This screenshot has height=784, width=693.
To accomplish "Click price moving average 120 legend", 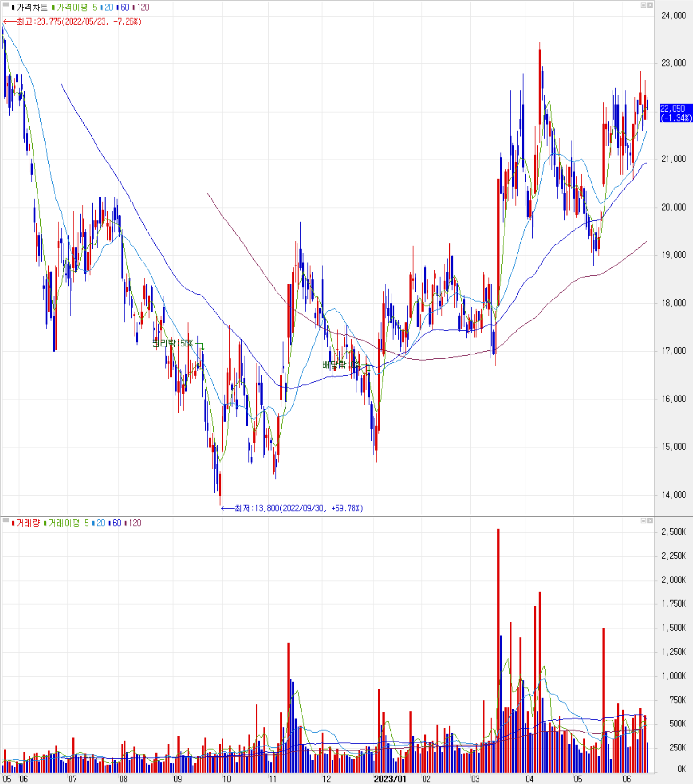I will coord(141,8).
